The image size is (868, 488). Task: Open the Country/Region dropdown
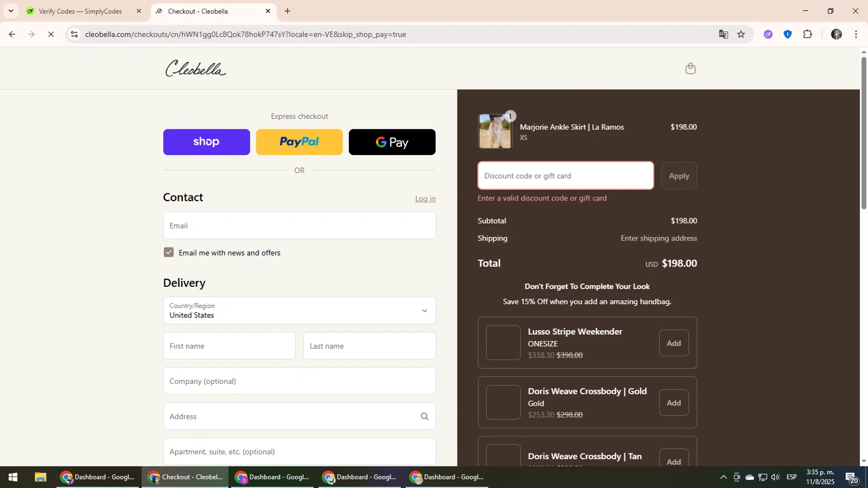(299, 310)
